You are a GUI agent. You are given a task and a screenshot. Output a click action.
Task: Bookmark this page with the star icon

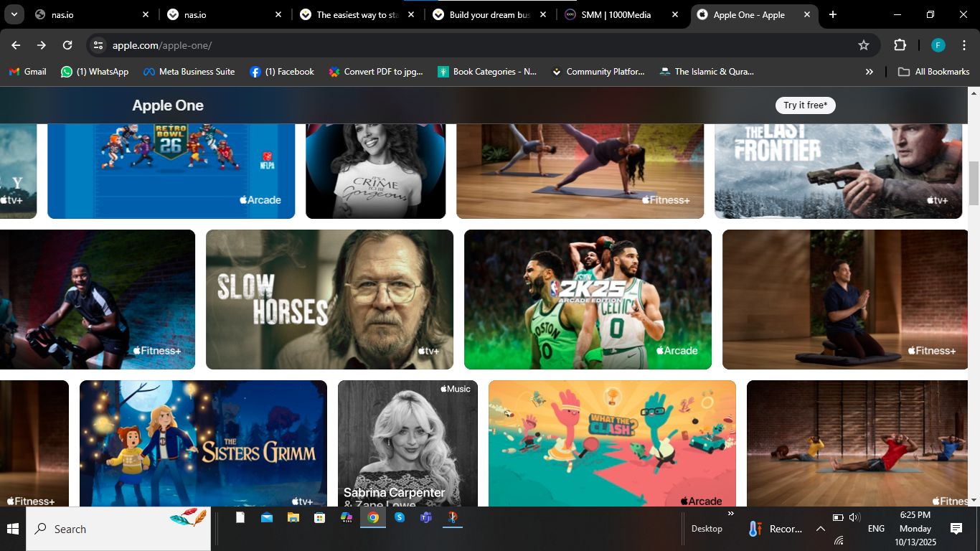click(x=864, y=45)
